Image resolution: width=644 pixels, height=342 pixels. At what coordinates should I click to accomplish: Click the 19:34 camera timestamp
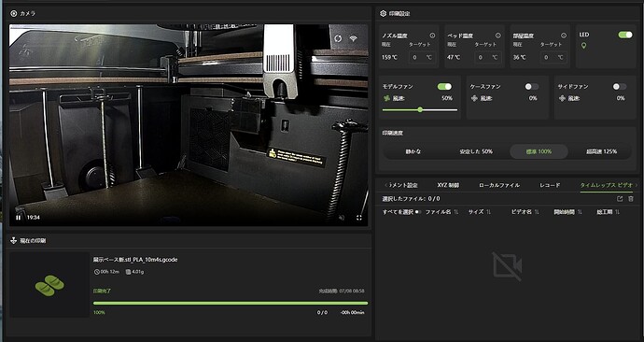coord(34,218)
